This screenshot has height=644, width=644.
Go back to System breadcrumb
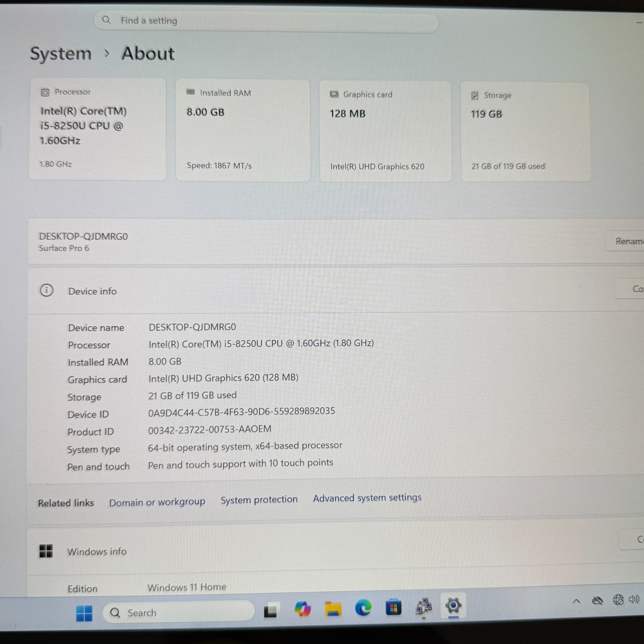click(x=61, y=53)
